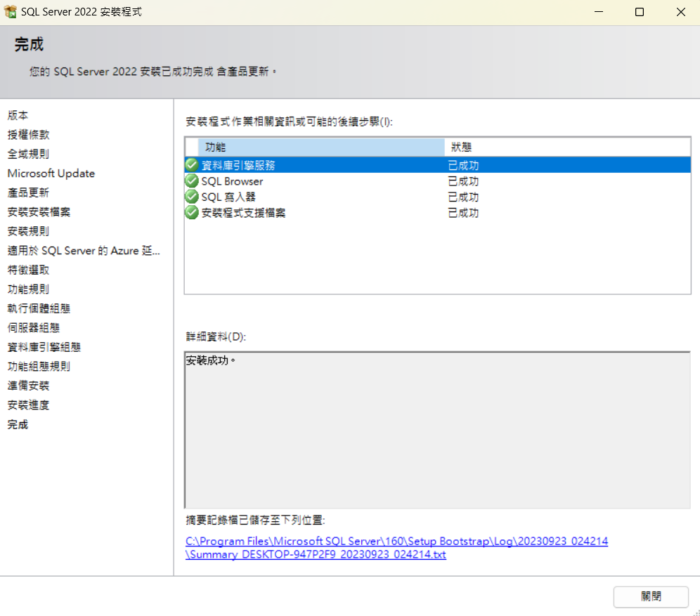Click green check icon beside 資料庫引擎服務
This screenshot has width=700, height=616.
click(x=192, y=165)
